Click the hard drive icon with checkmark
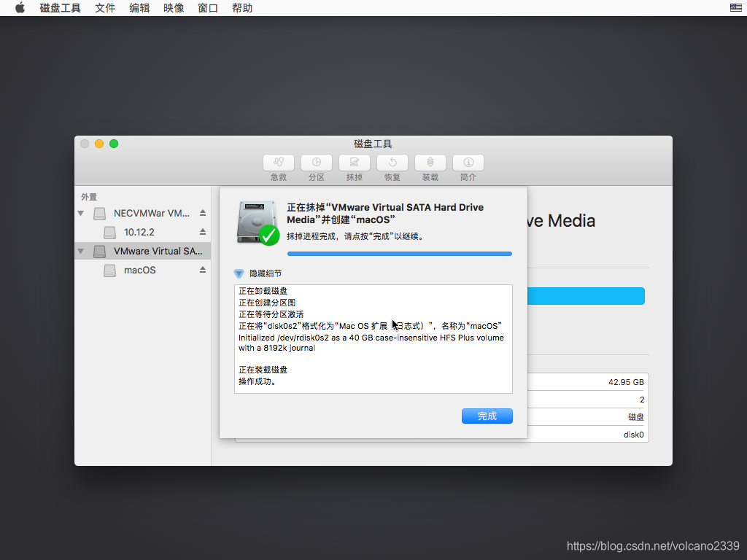The image size is (747, 560). [x=258, y=223]
